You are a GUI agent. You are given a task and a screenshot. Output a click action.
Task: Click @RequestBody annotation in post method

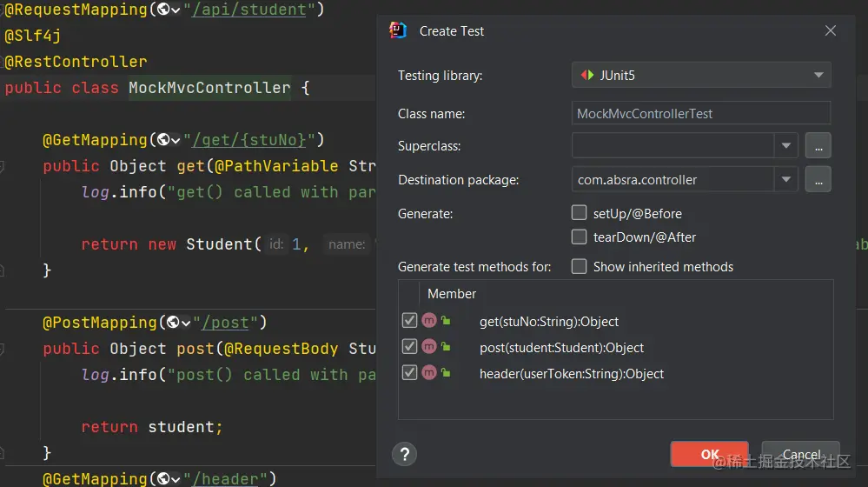tap(281, 349)
